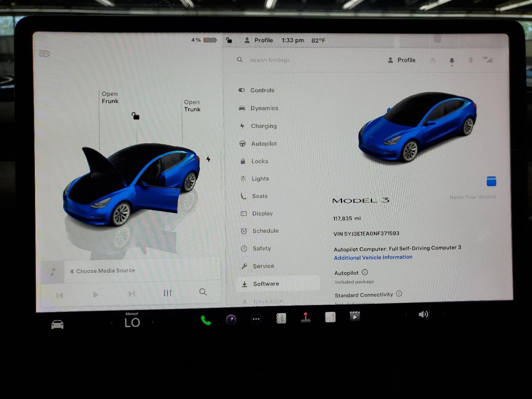
Task: Tap the 117,835 mi odometer reading
Action: click(347, 219)
